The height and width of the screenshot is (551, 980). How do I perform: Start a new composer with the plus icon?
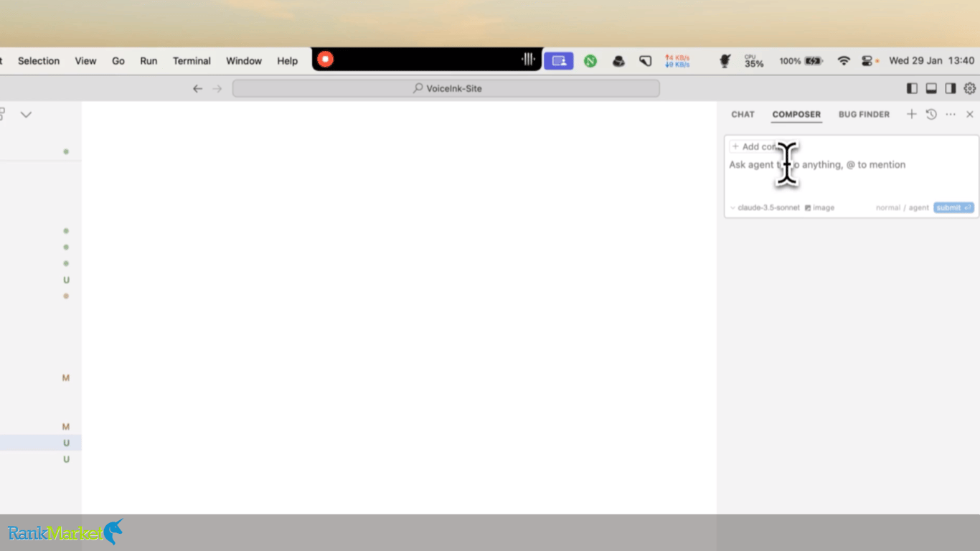pyautogui.click(x=911, y=114)
